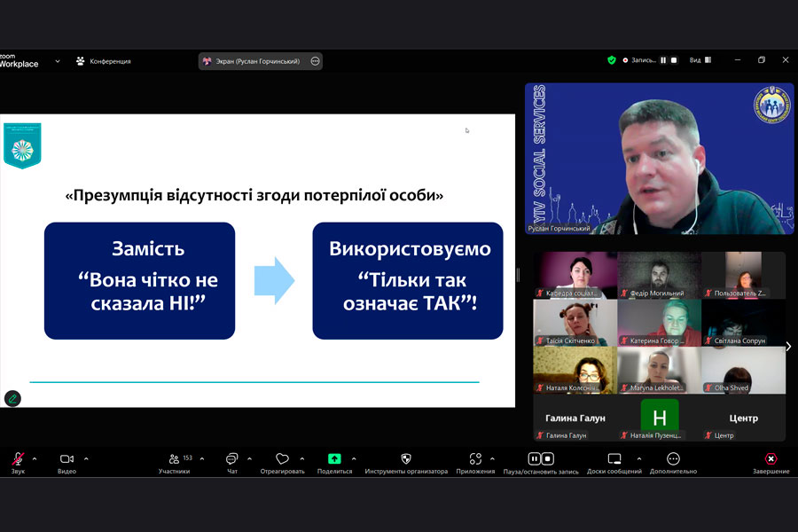Select Таїсія Скітченко video tile
This screenshot has height=532, width=798.
click(575, 323)
